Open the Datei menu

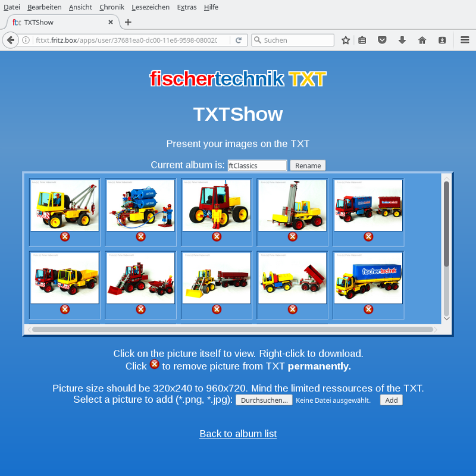tap(12, 7)
